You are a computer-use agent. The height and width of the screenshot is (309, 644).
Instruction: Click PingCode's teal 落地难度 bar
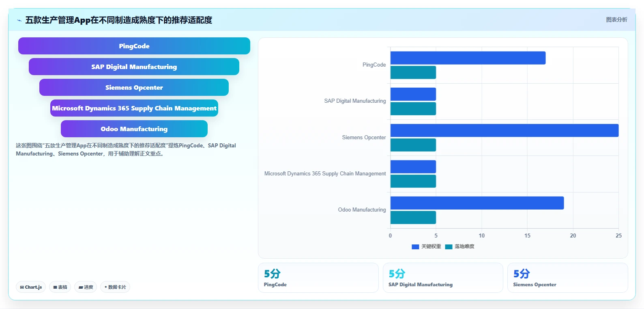coord(413,72)
